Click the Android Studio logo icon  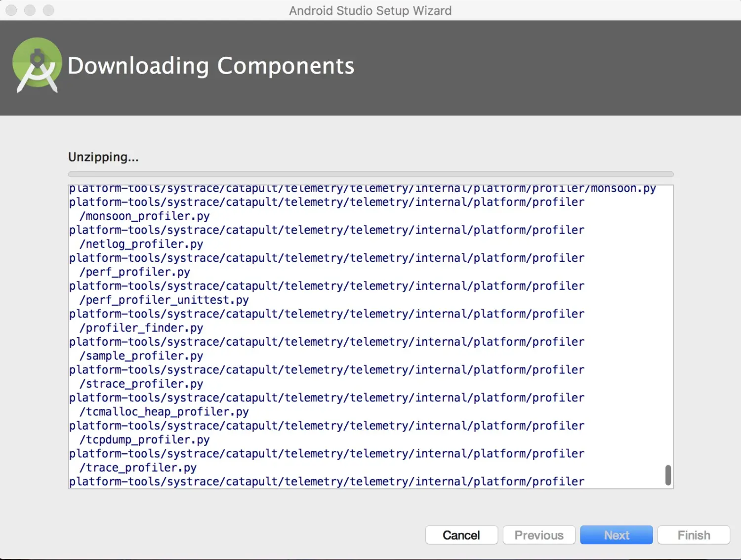click(37, 65)
